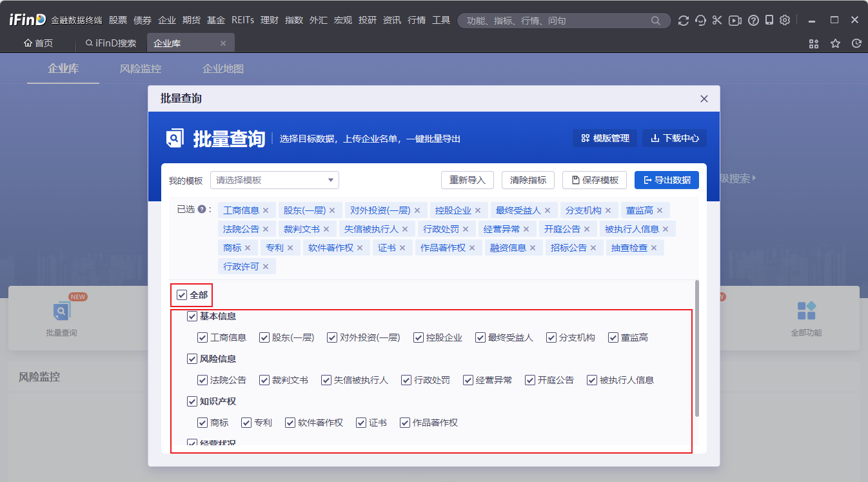This screenshot has width=868, height=482.
Task: Switch to the 风险监控 tab
Action: (140, 68)
